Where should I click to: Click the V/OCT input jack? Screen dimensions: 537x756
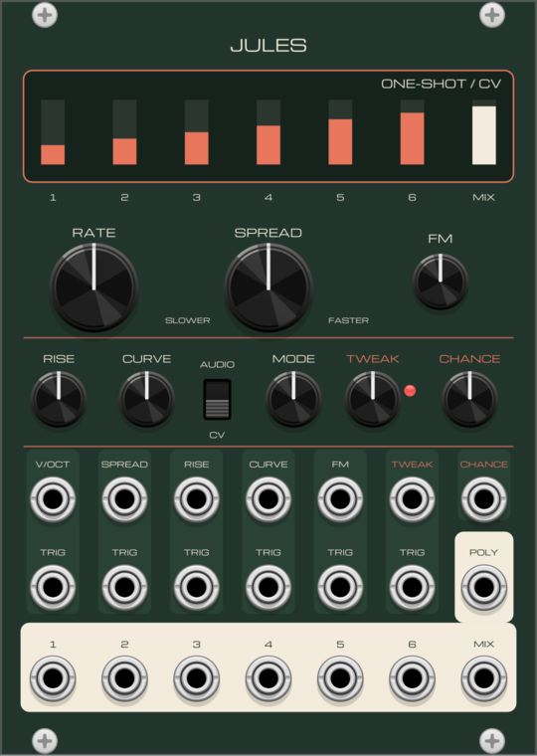53,499
